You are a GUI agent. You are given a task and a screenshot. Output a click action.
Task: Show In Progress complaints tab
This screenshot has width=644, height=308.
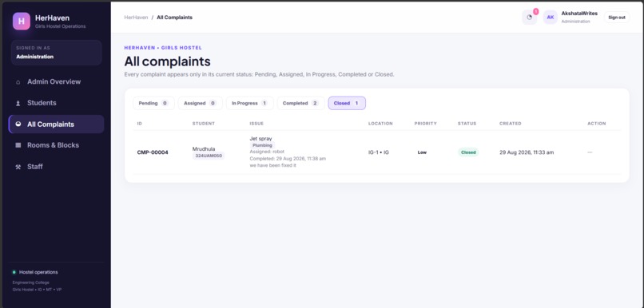pyautogui.click(x=250, y=104)
